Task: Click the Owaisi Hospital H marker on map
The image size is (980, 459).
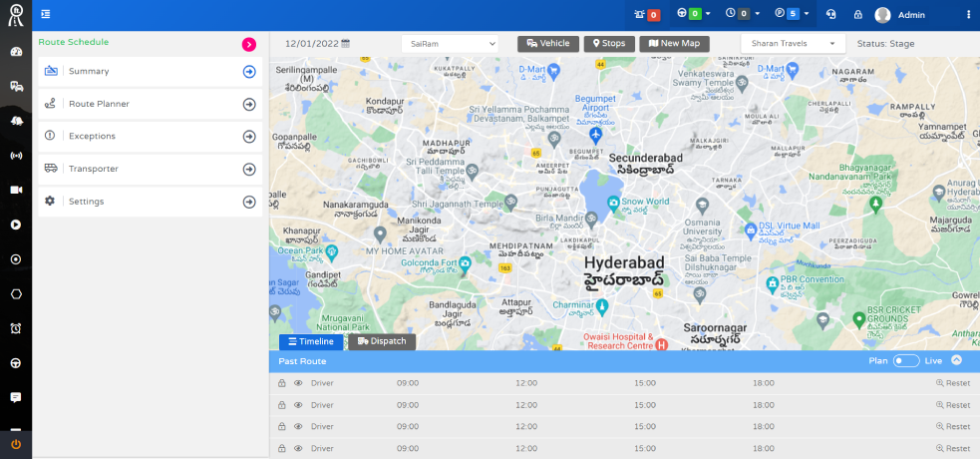Action: 661,344
